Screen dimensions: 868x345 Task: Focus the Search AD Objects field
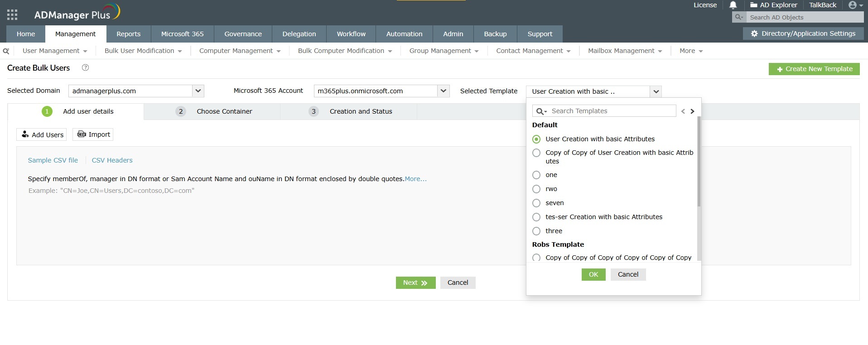805,17
